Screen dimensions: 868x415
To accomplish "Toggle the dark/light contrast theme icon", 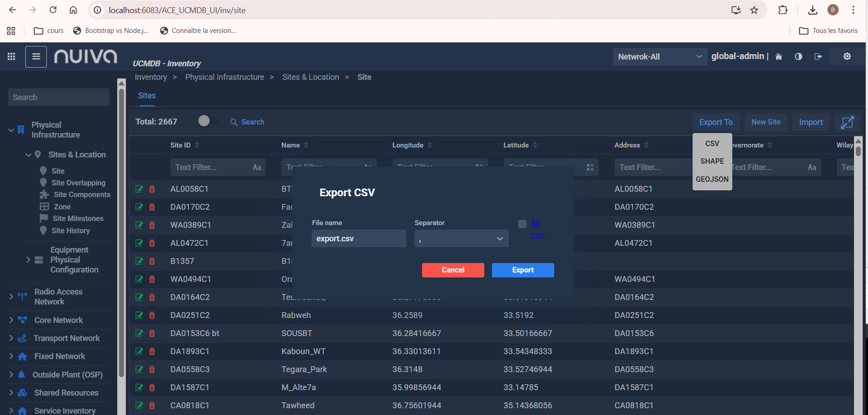I will [798, 56].
